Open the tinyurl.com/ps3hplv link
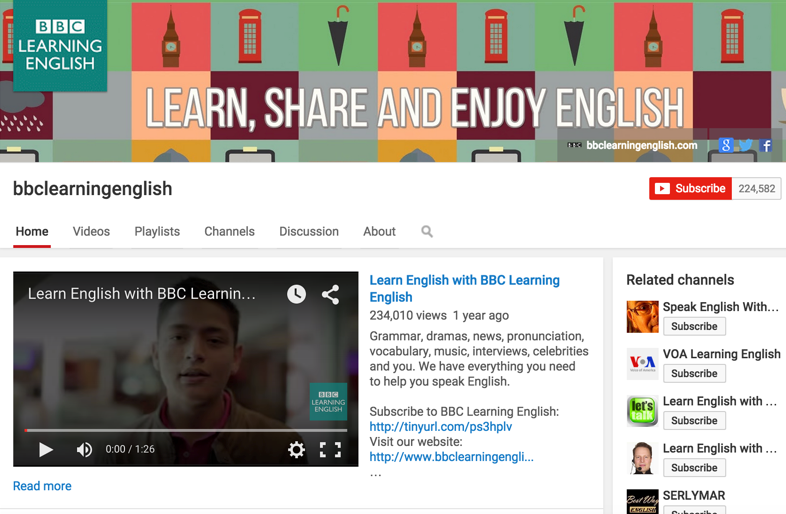The image size is (786, 514). (x=441, y=427)
